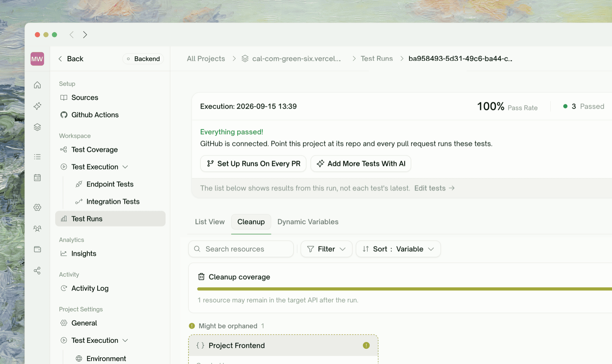Click the Search resources field

coord(241,249)
